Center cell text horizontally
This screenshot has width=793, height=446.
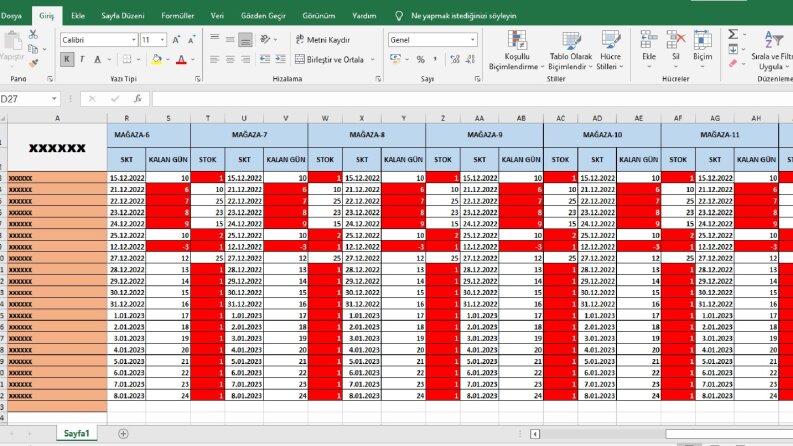[230, 60]
